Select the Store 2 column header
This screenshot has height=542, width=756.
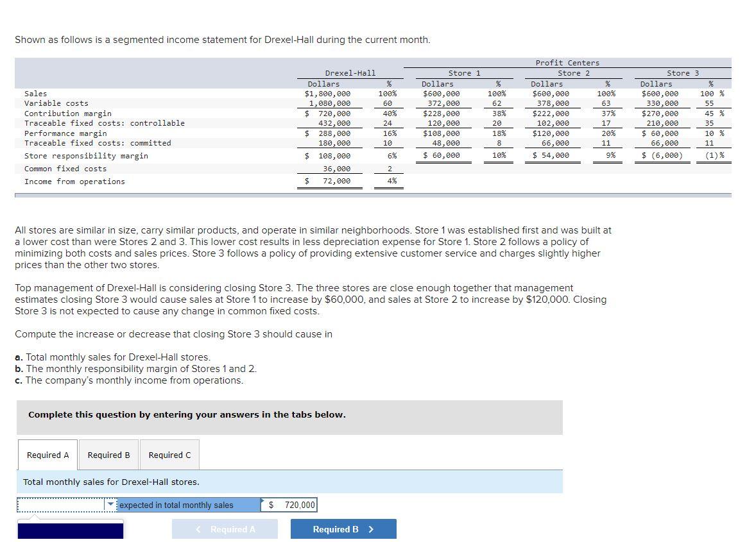(x=574, y=73)
